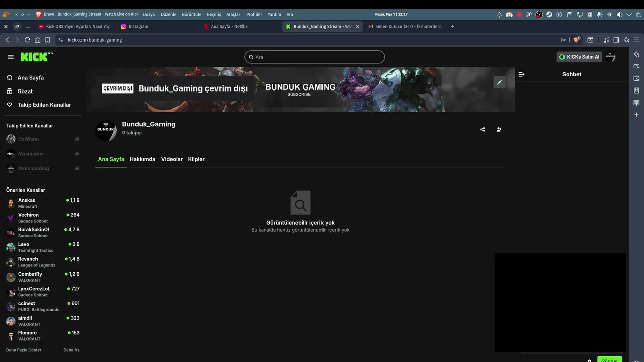Edit the channel banner with pencil icon

(499, 82)
